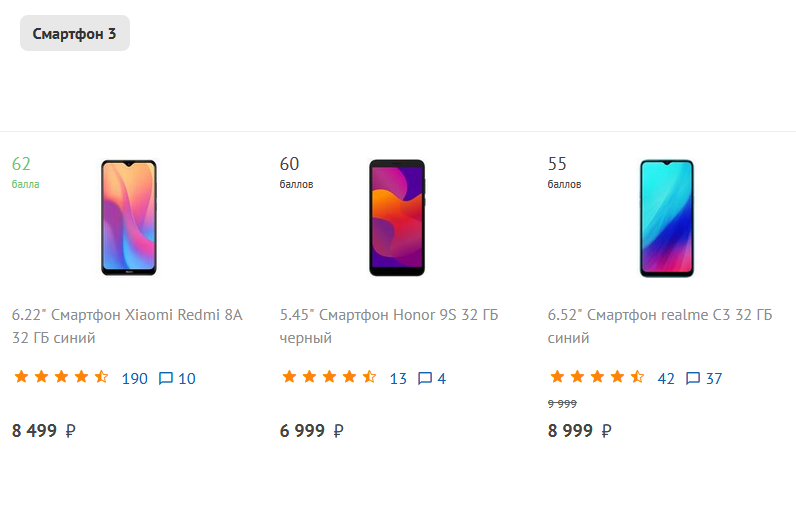
Task: Open comments icon for realme C3
Action: [692, 378]
